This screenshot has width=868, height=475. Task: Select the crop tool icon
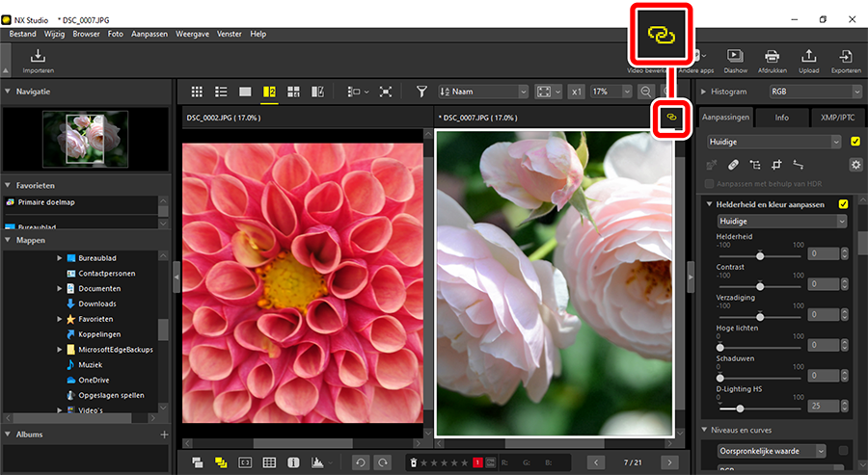(x=775, y=165)
